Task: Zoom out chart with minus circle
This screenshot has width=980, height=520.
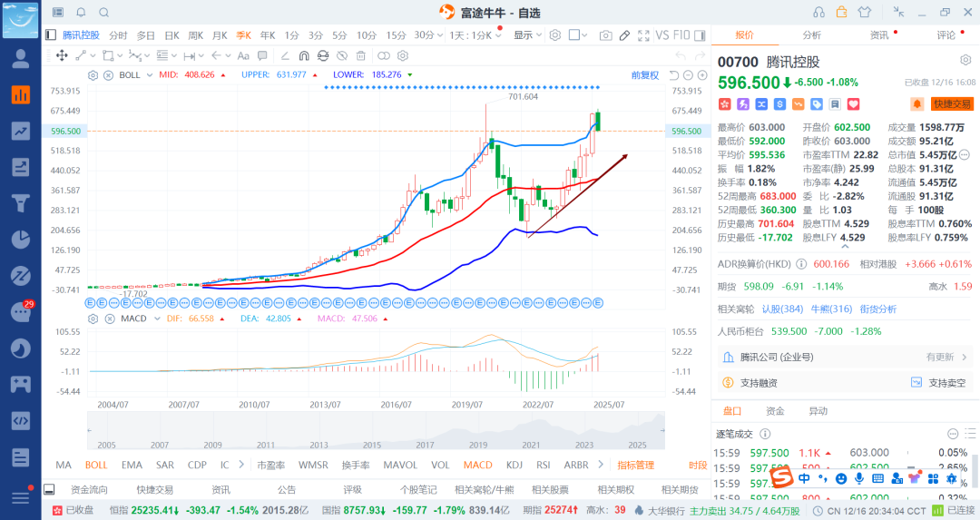Action: (688, 75)
